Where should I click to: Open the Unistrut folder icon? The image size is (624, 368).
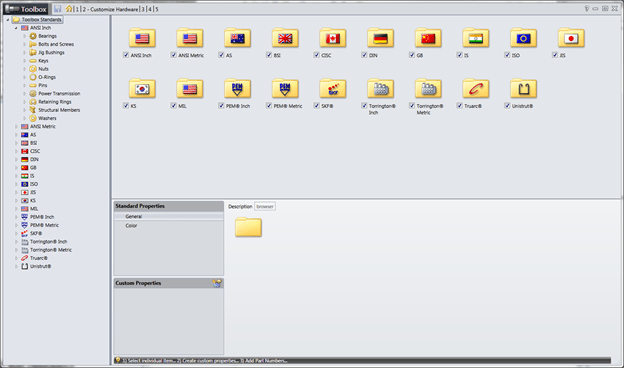point(523,88)
